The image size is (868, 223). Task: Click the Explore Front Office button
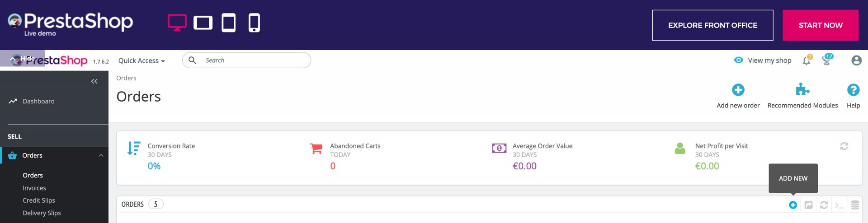click(712, 25)
